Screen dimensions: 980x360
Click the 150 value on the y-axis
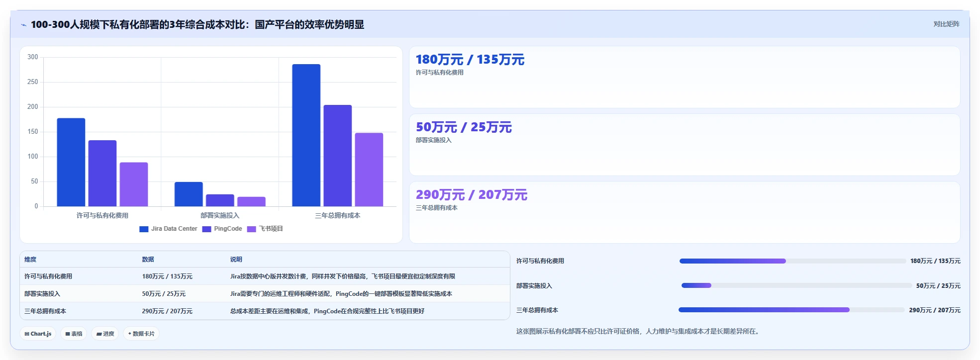pyautogui.click(x=33, y=132)
